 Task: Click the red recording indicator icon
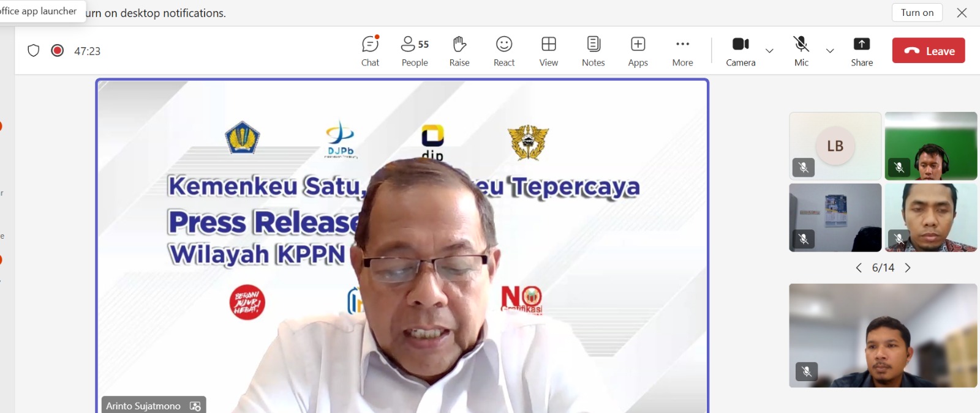pos(58,51)
